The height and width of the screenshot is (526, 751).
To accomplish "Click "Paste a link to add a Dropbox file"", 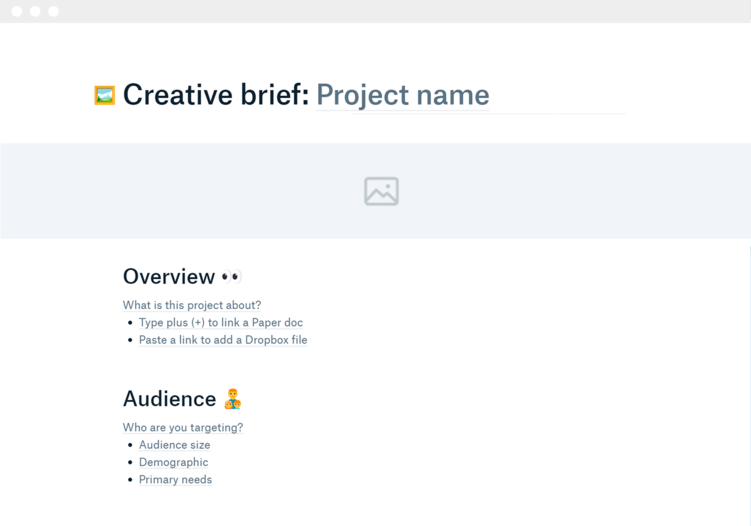I will click(x=222, y=340).
